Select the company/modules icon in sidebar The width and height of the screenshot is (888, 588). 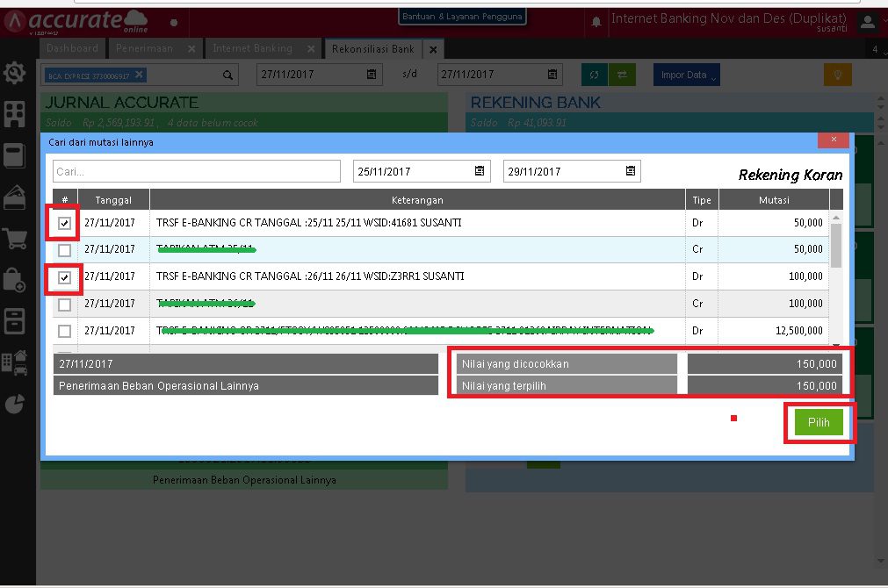click(14, 114)
